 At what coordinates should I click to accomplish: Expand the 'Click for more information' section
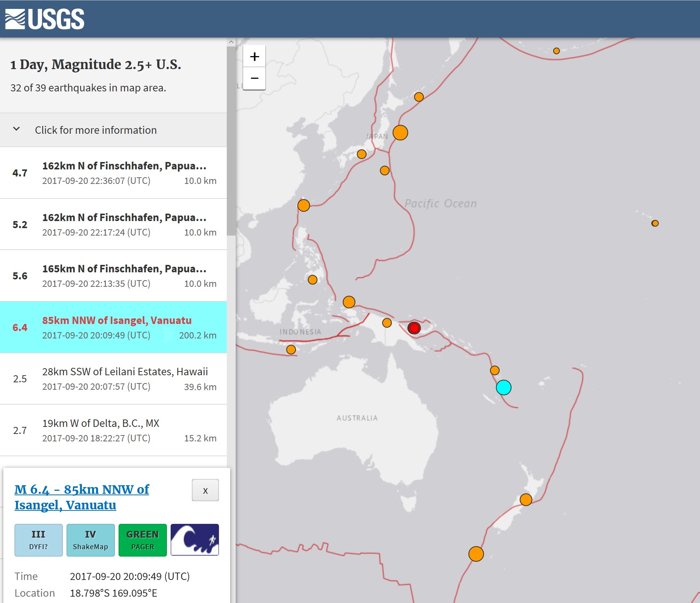tap(96, 130)
